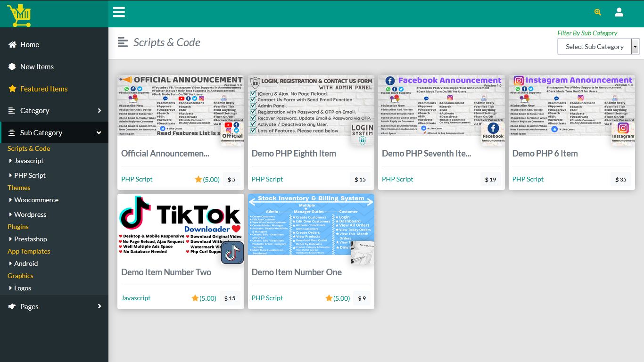This screenshot has height=362, width=644.
Task: Select Javascript sub category in sidebar
Action: point(29,161)
